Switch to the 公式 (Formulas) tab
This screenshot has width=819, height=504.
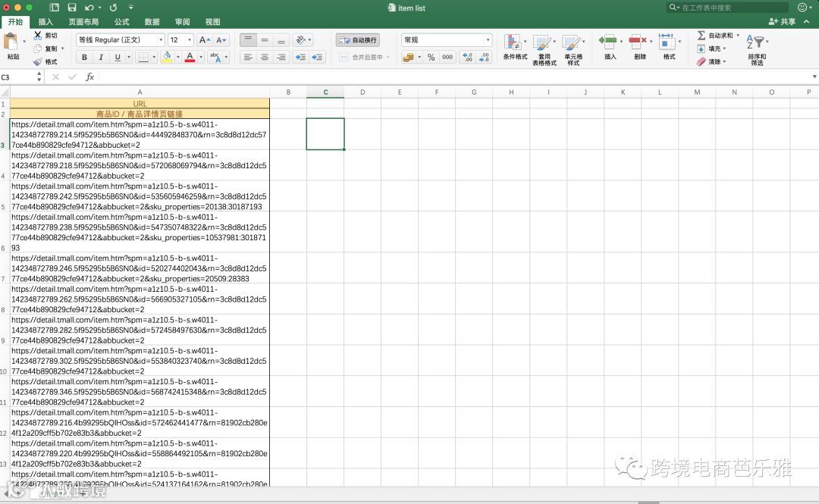pyautogui.click(x=121, y=21)
